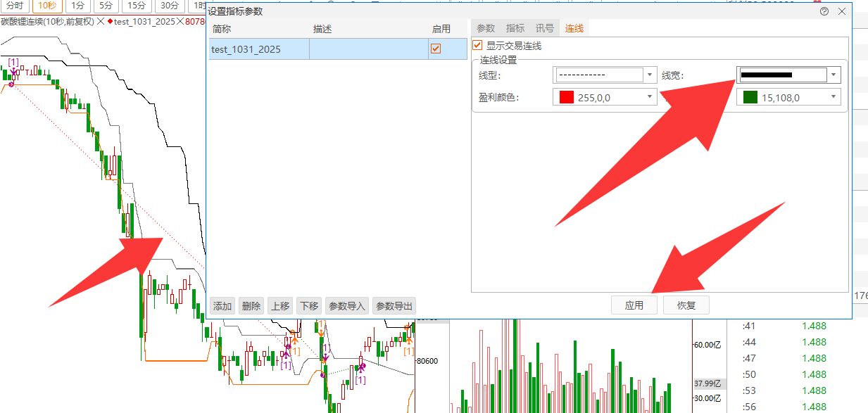Enable checkbox for test_1031_2025 row
Screen dimensions: 868x413
pyautogui.click(x=436, y=49)
